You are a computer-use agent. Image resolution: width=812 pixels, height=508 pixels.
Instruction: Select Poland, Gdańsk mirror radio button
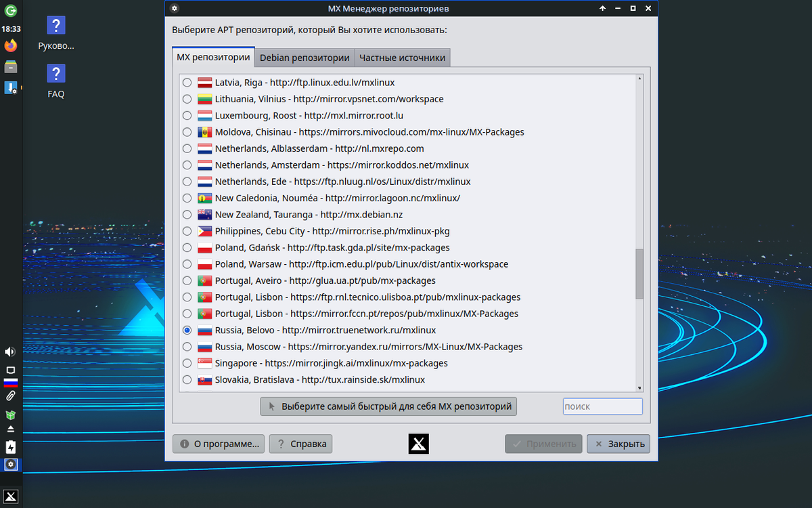[x=187, y=248]
